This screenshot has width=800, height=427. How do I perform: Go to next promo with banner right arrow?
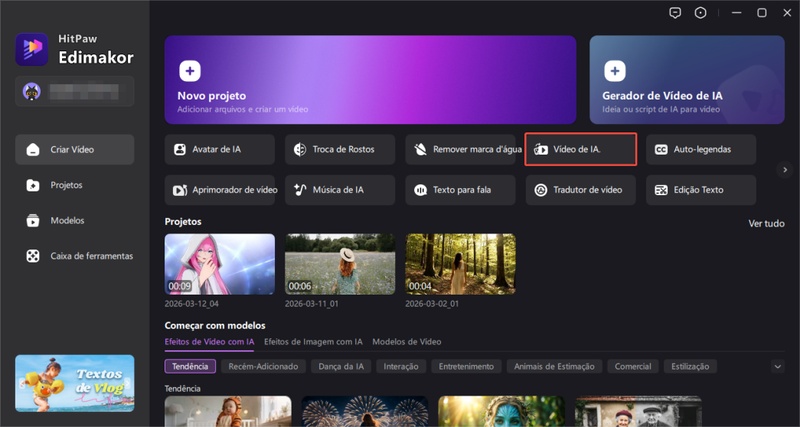(x=129, y=384)
